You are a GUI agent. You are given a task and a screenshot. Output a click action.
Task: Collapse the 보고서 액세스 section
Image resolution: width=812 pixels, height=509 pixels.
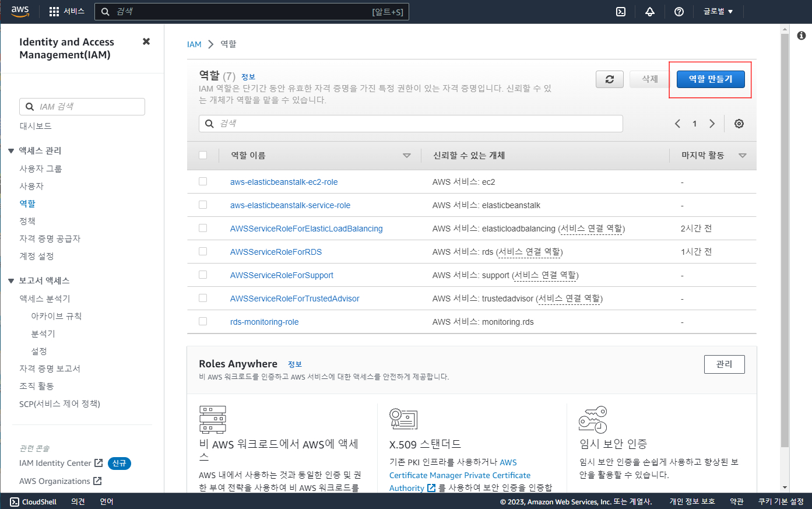point(11,281)
